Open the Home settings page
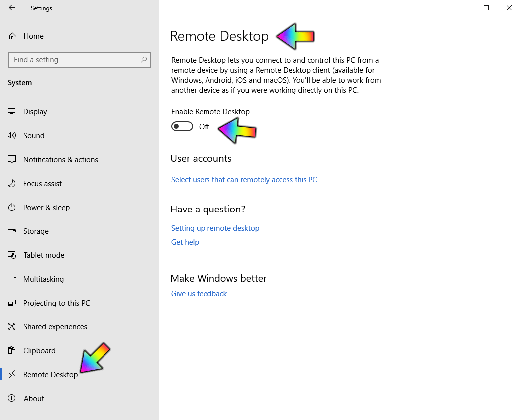 pos(79,36)
